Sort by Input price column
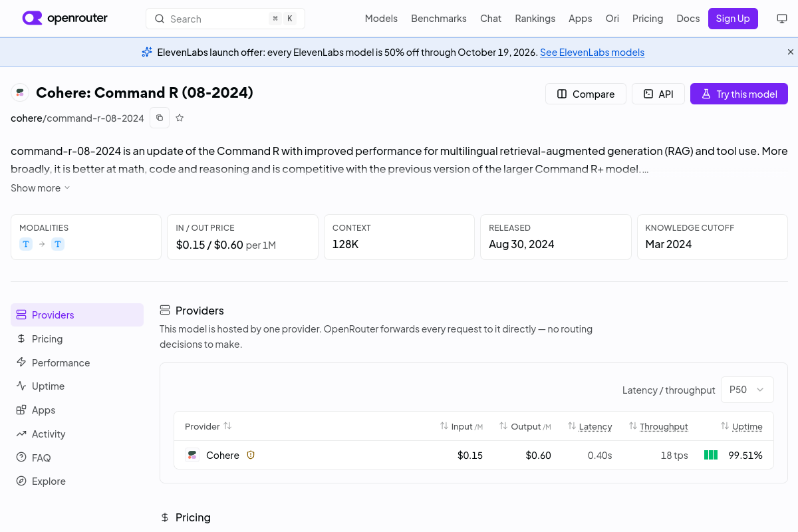Image resolution: width=798 pixels, height=532 pixels. click(x=462, y=426)
